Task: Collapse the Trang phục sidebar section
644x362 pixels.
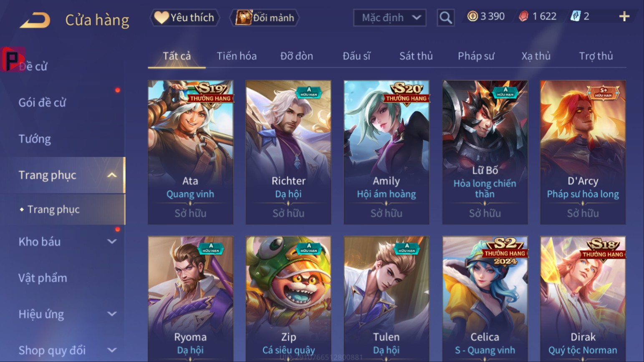Action: pos(112,175)
